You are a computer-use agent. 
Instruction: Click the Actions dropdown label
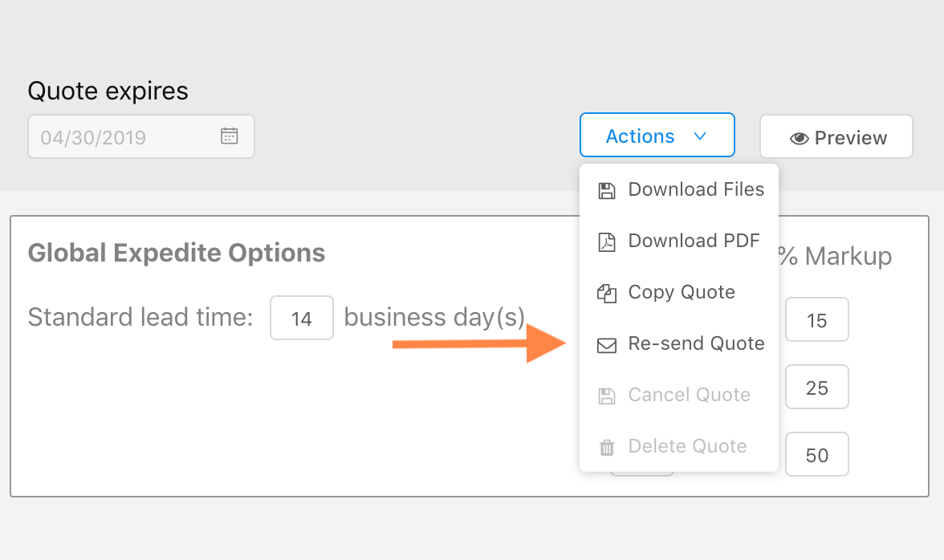(x=640, y=136)
